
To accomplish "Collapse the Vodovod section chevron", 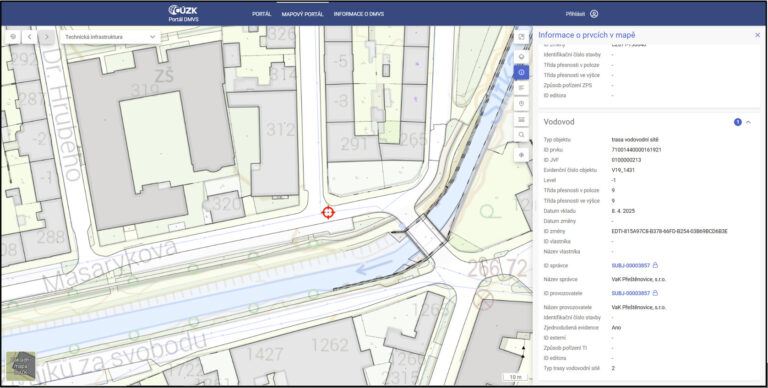I will pos(748,122).
